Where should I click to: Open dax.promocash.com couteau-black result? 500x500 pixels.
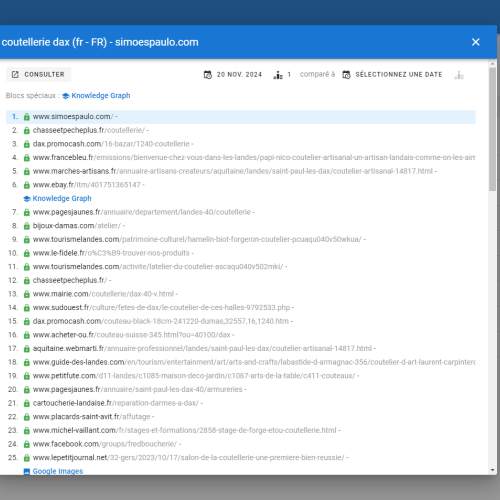click(x=161, y=321)
